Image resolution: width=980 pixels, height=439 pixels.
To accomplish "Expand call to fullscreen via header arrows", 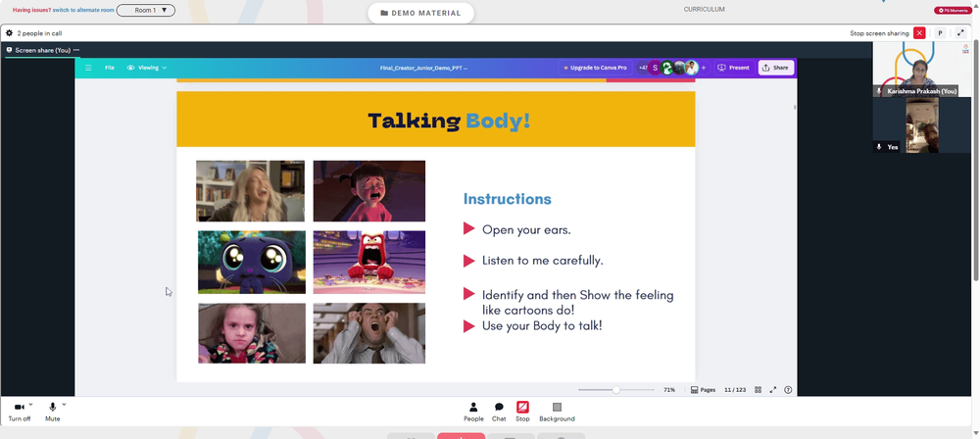I will [960, 33].
